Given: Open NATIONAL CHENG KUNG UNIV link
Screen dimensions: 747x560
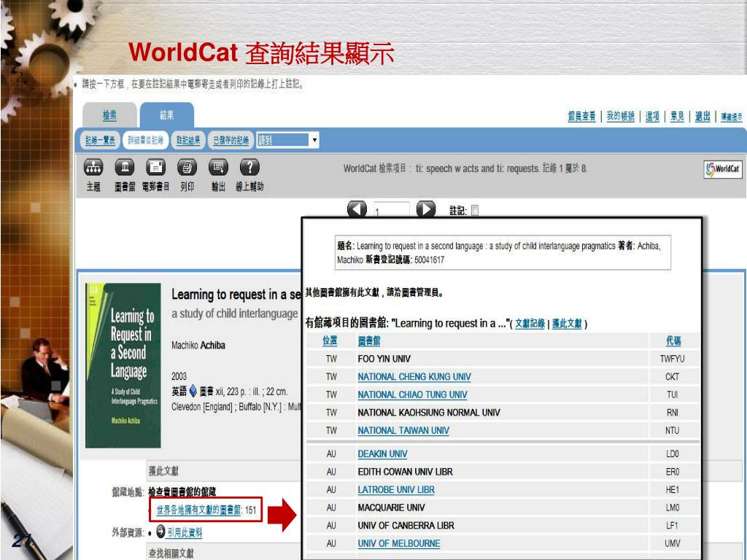Looking at the screenshot, I should [x=414, y=377].
